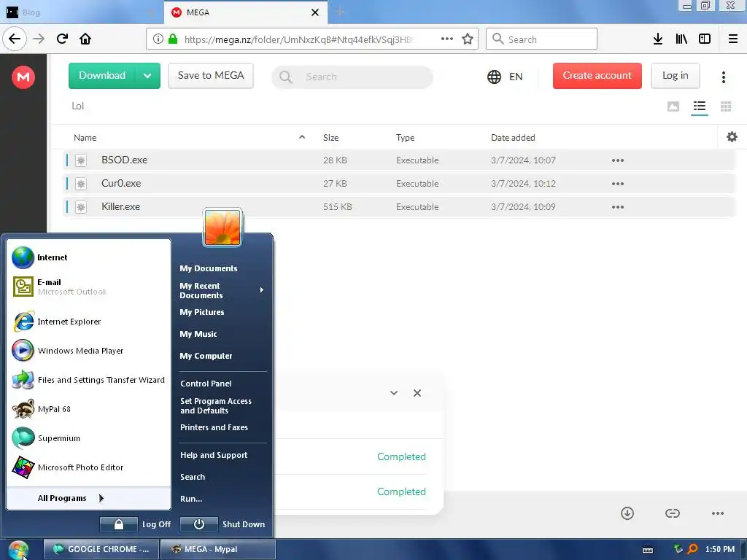Open the browser home page icon

pyautogui.click(x=85, y=39)
